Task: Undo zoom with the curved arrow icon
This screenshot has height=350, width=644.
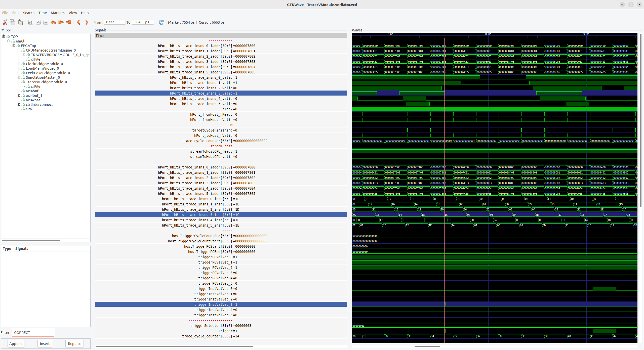Action: coord(53,22)
